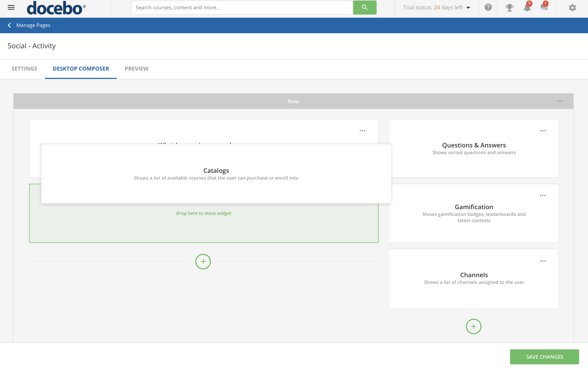588x368 pixels.
Task: Open the gamification trophy icon
Action: 509,8
